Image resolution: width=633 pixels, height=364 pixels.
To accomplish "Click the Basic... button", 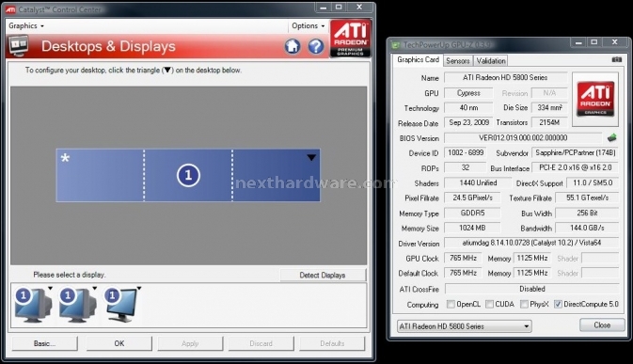I will (x=44, y=343).
